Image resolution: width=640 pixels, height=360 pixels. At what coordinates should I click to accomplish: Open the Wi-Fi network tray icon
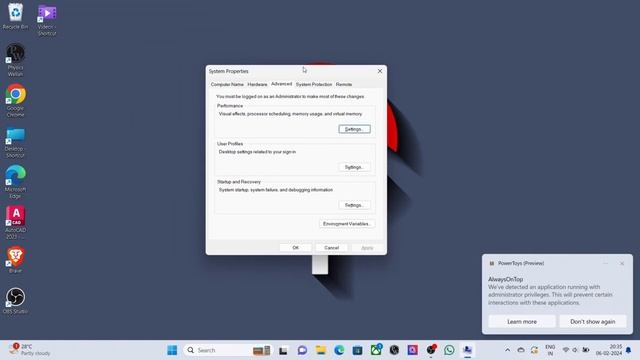566,350
